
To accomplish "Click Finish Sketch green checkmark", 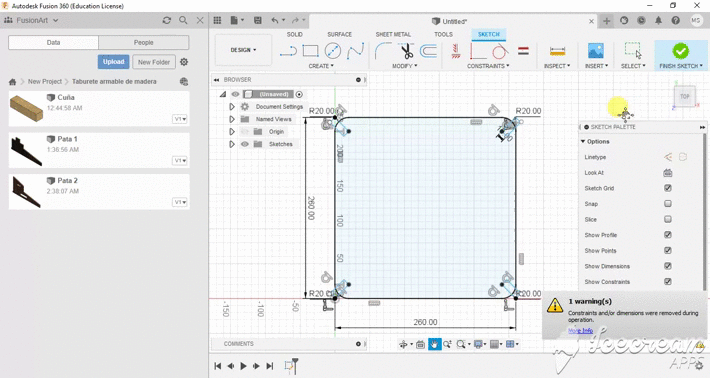I will (x=680, y=51).
